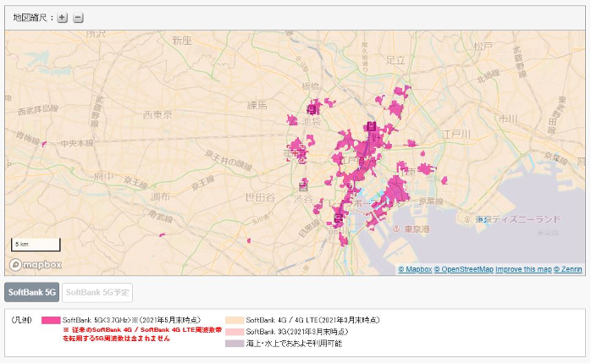Click the 地図縮尺 label
591x364 pixels.
[33, 17]
